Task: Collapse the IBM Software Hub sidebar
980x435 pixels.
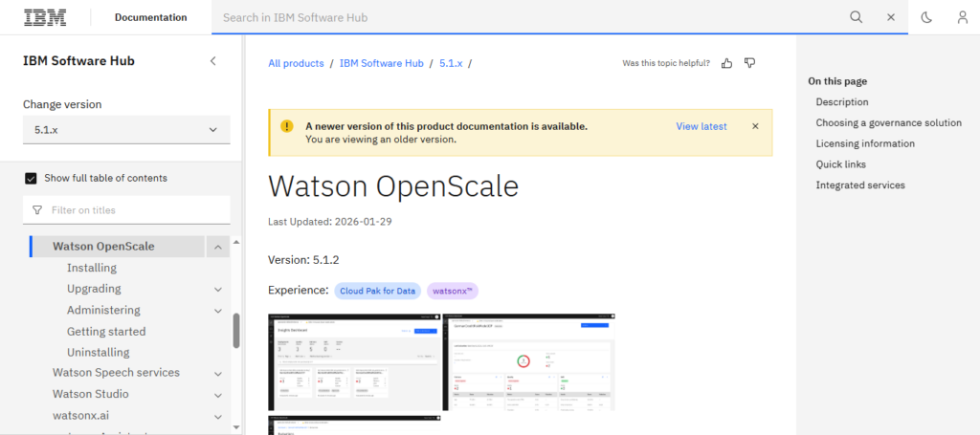Action: 213,61
